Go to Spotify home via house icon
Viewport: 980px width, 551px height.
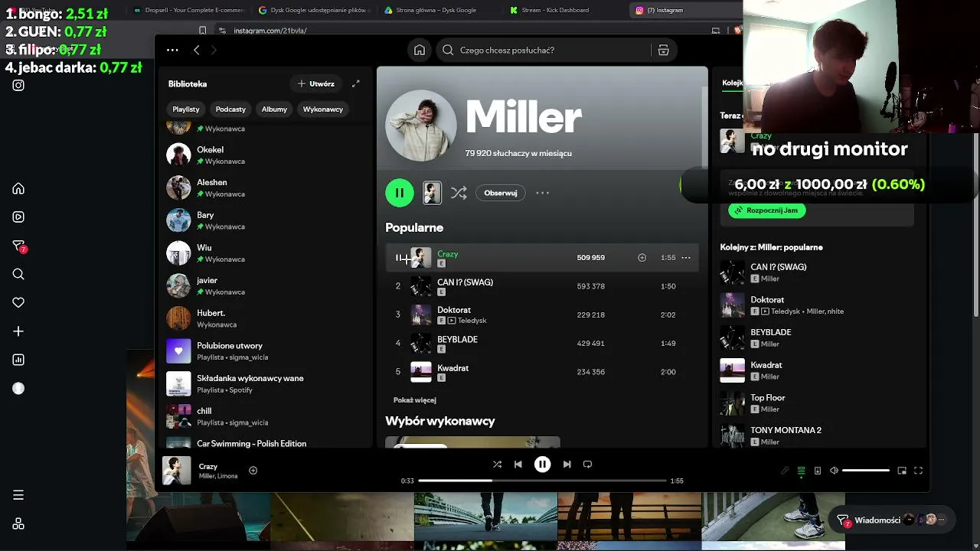[x=420, y=50]
